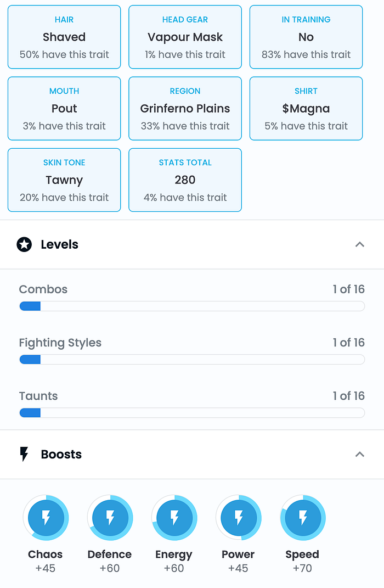Click the Shirt $Magna trait card
The width and height of the screenshot is (384, 588).
306,109
